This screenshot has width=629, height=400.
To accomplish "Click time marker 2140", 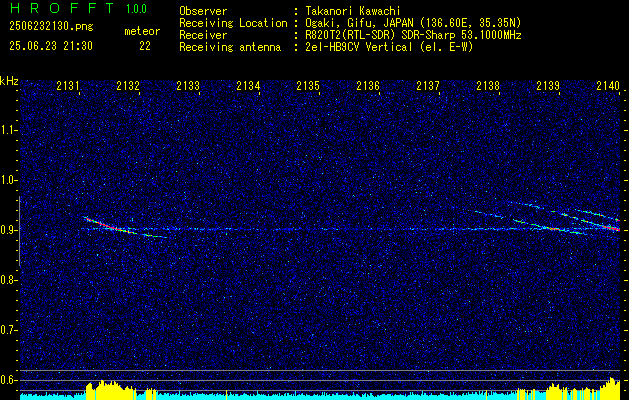I will pos(608,86).
